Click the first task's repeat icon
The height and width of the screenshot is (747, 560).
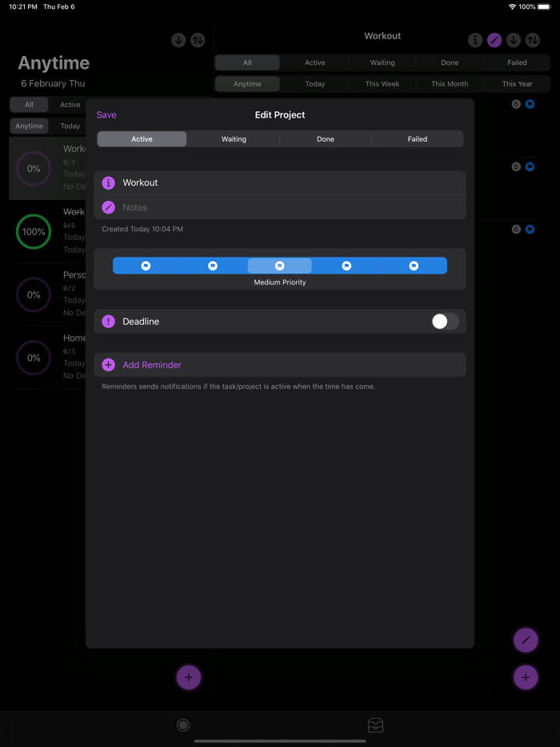(x=516, y=104)
